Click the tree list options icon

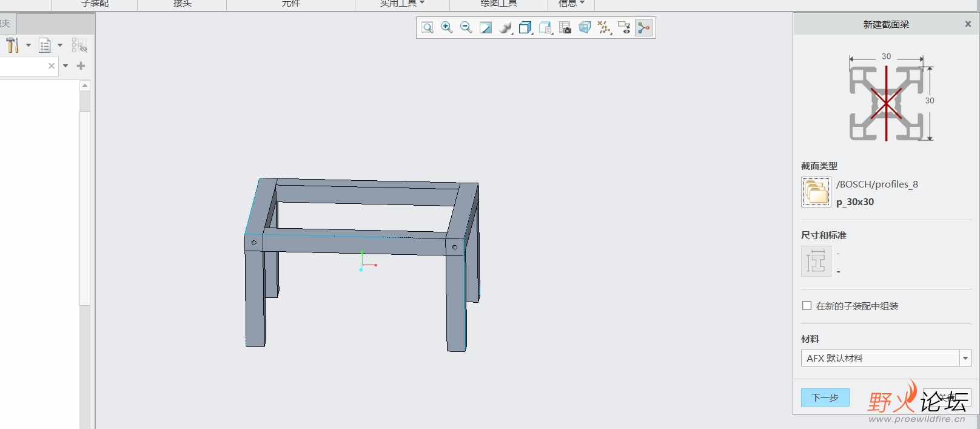tap(44, 45)
